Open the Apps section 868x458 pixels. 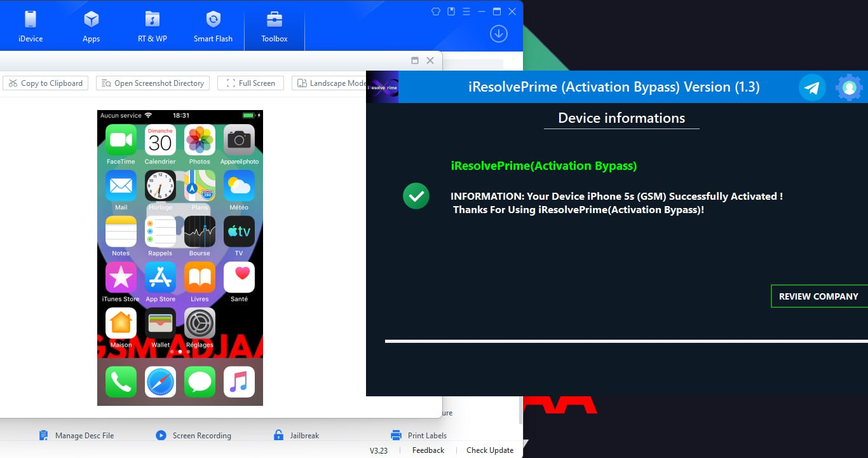coord(91,25)
